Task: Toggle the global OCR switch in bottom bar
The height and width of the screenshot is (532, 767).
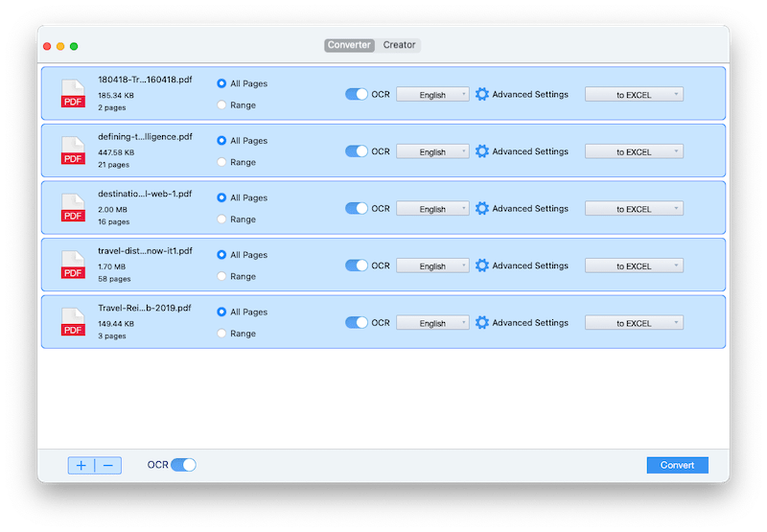Action: [183, 465]
